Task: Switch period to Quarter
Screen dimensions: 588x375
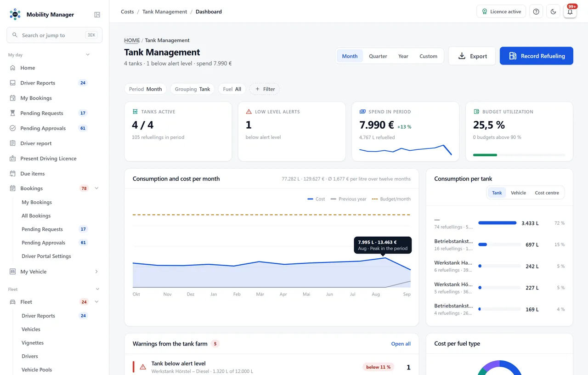Action: (x=378, y=56)
